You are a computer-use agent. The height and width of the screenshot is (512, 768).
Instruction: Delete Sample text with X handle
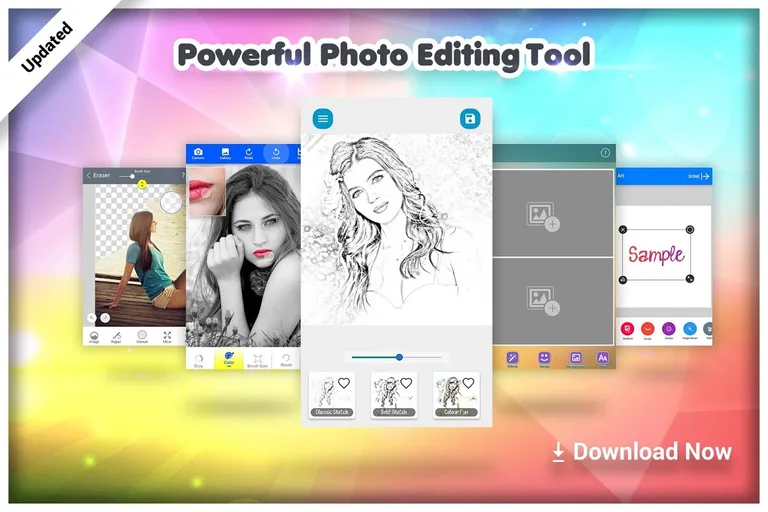(623, 229)
